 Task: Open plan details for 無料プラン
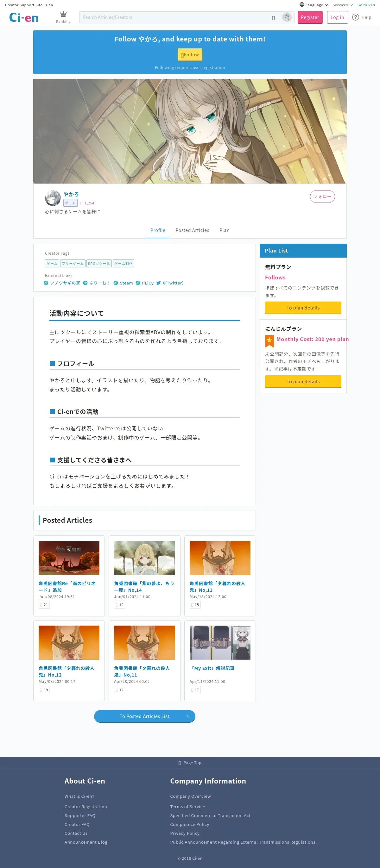point(303,308)
